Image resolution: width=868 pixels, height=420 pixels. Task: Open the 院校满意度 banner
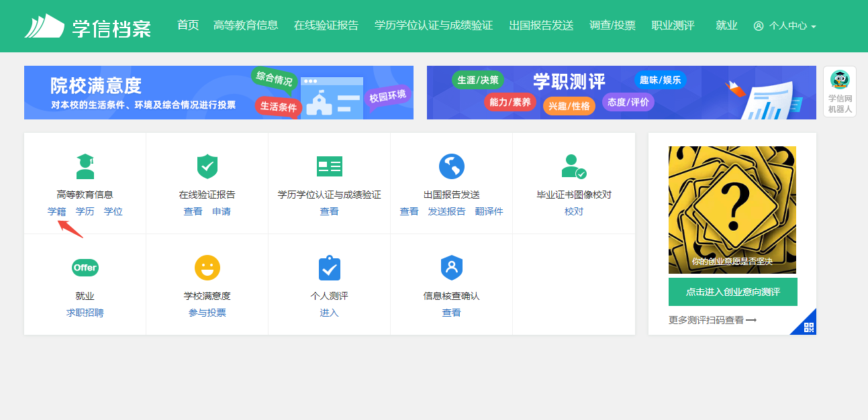[x=219, y=93]
